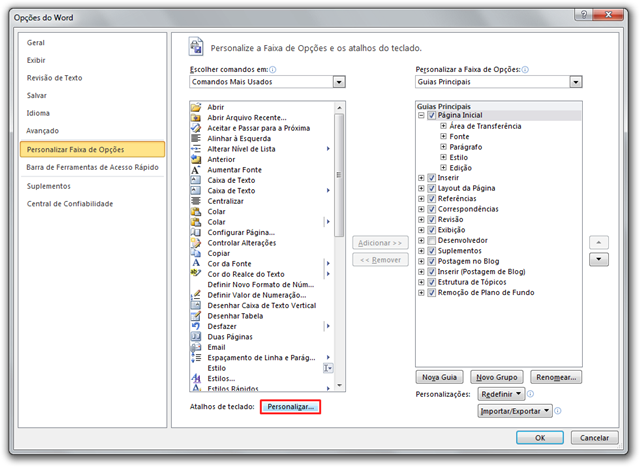Click the Abrir Arquivo Recente icon
The image size is (640, 467).
coord(196,118)
